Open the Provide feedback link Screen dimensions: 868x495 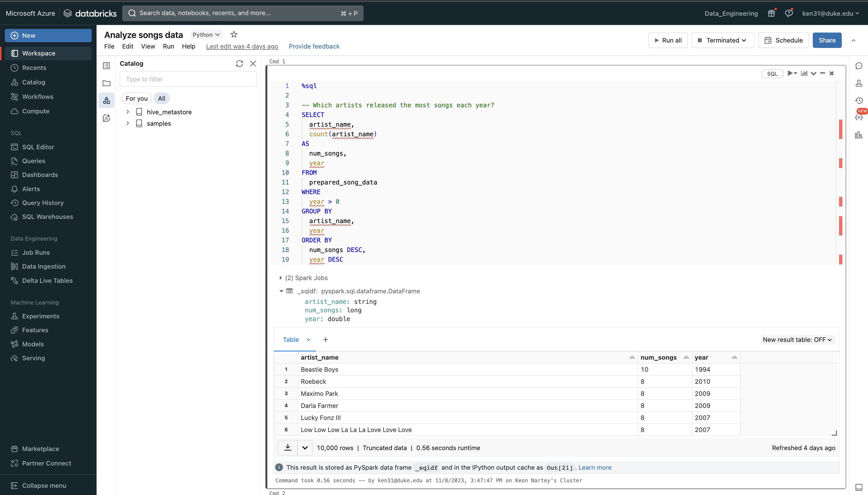(x=314, y=46)
